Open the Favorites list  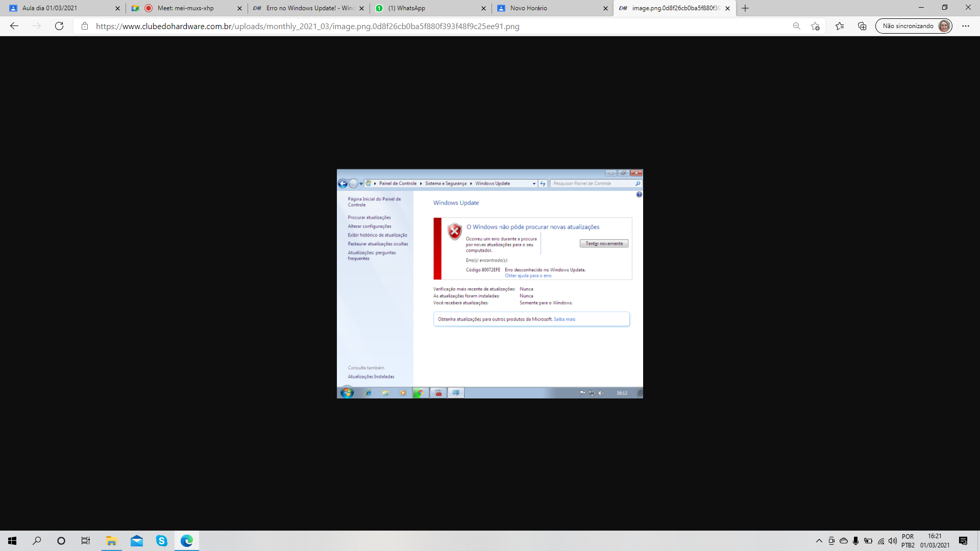840,26
